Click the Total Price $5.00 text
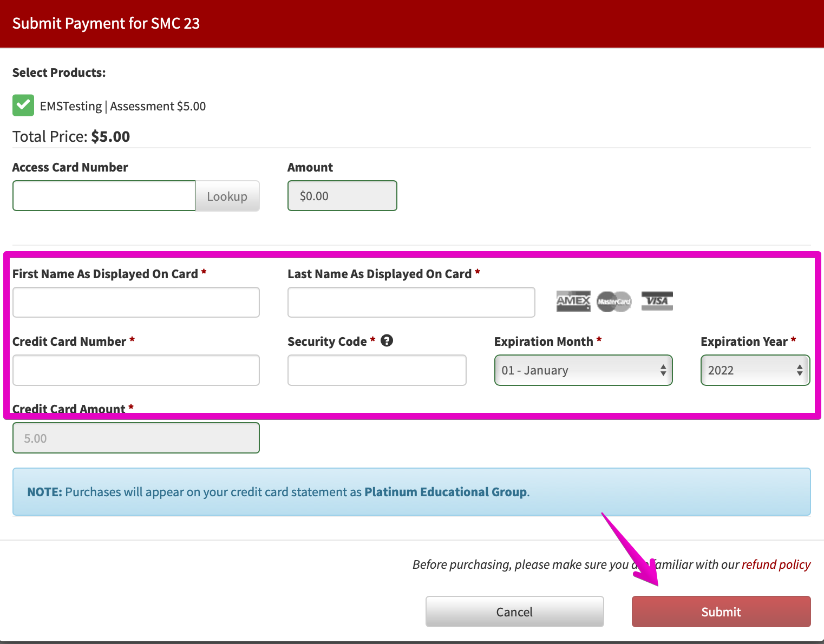This screenshot has width=824, height=644. pyautogui.click(x=71, y=136)
